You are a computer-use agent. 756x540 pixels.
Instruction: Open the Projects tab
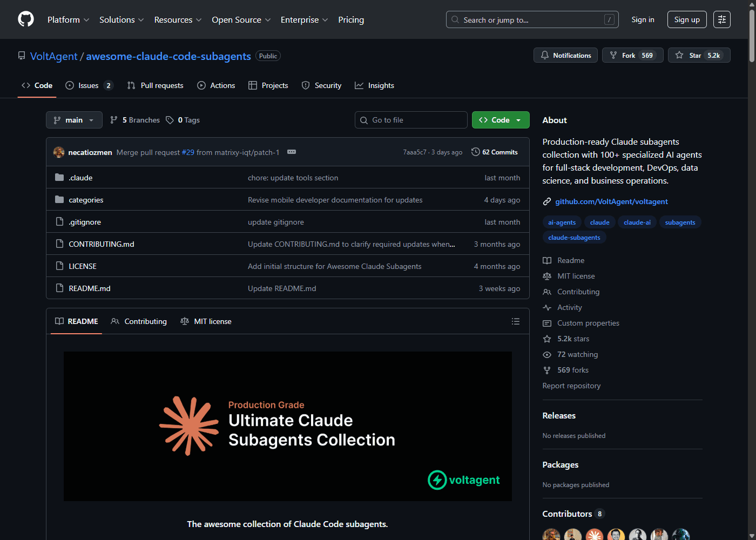[268, 85]
